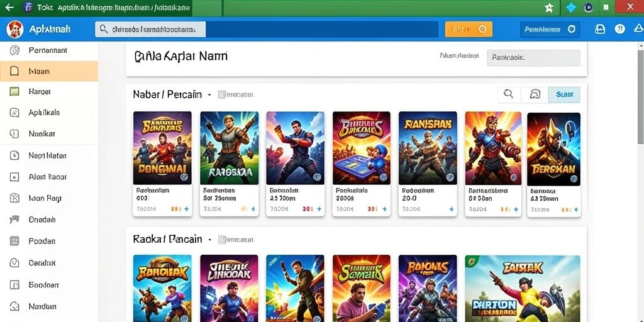Image resolution: width=644 pixels, height=322 pixels.
Task: Select the highlighted Naam sidebar item
Action: (49, 71)
